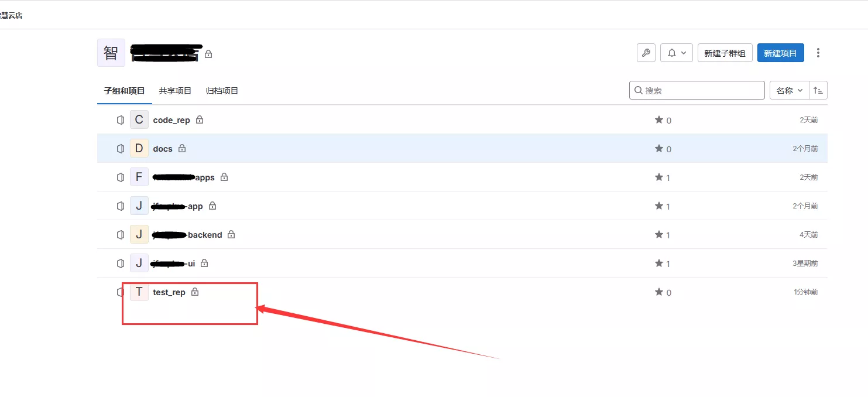This screenshot has height=397, width=868.
Task: Click the D avatar of docs project
Action: 139,148
